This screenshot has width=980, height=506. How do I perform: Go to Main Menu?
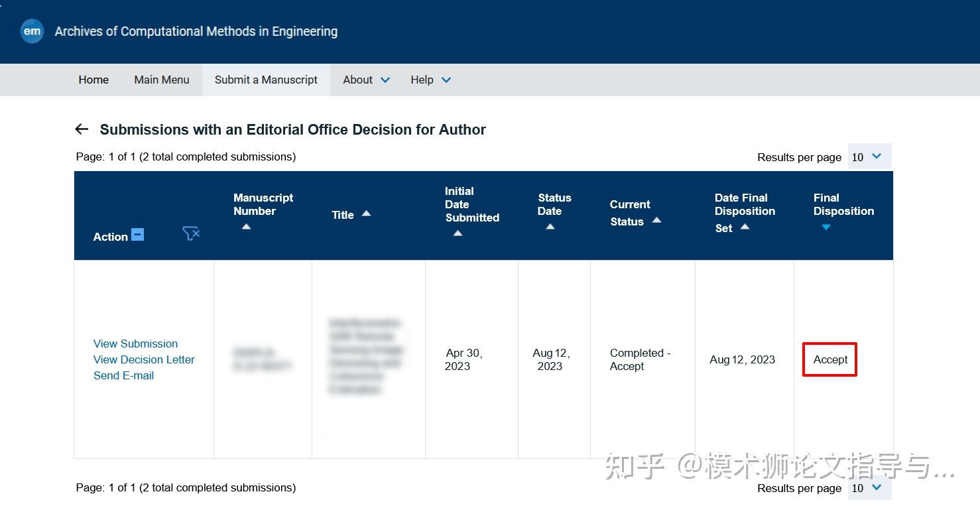tap(161, 80)
